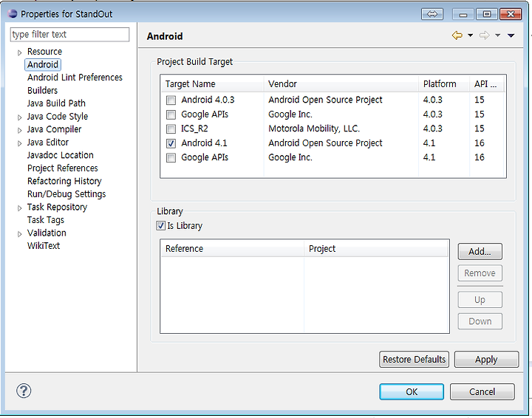Click the Eclipse icon in title bar

click(x=13, y=14)
